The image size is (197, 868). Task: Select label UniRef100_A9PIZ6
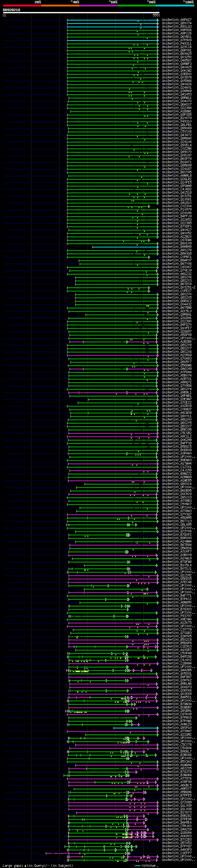(x=177, y=33)
